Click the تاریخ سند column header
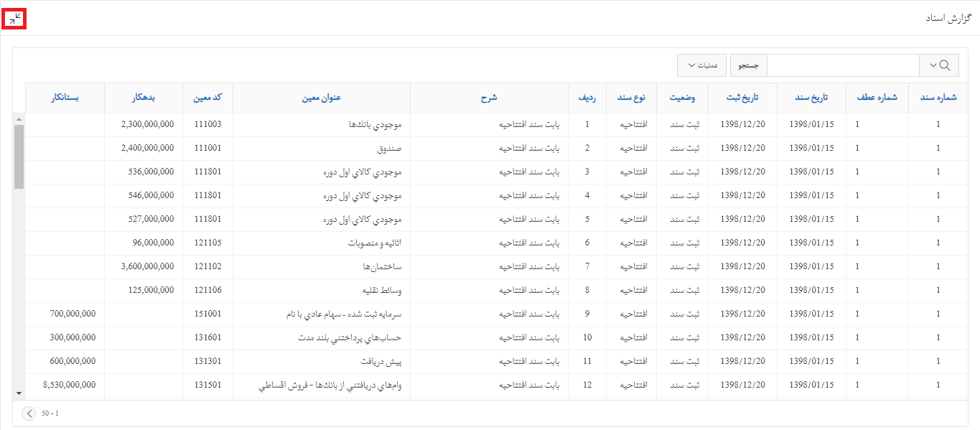The width and height of the screenshot is (980, 430). 811,98
